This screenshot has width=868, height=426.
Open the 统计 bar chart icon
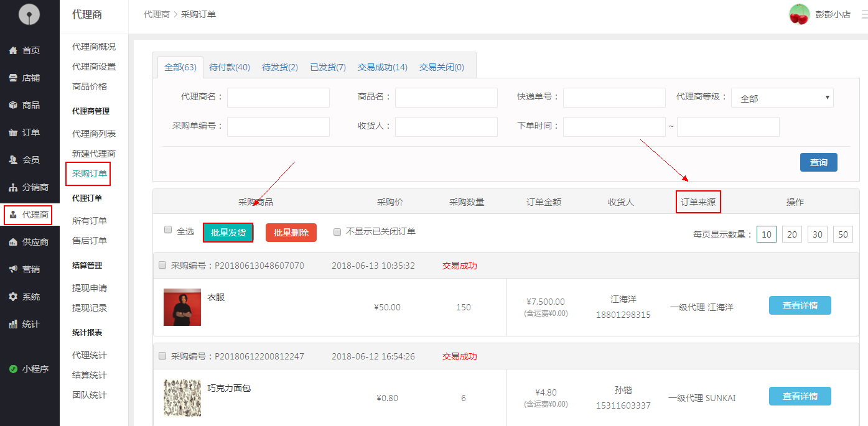13,324
